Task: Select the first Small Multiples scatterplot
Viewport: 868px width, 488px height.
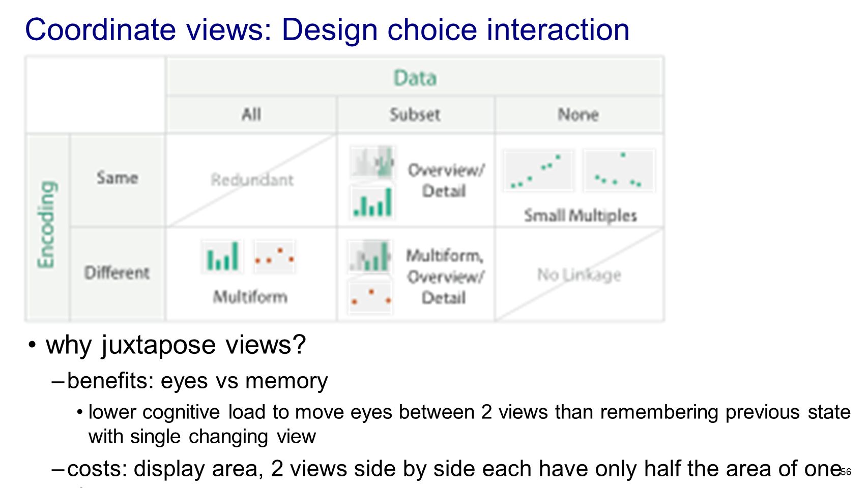Action: (x=538, y=170)
